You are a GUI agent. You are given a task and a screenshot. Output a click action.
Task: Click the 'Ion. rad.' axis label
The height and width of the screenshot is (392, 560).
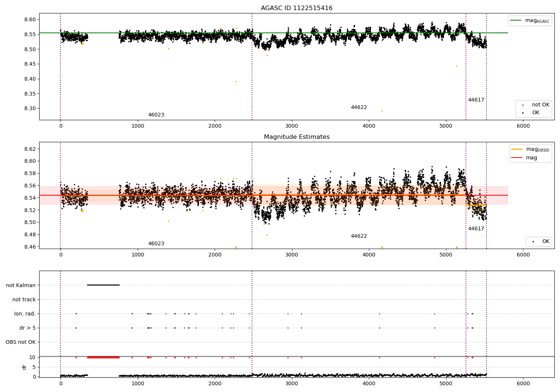[x=25, y=314]
